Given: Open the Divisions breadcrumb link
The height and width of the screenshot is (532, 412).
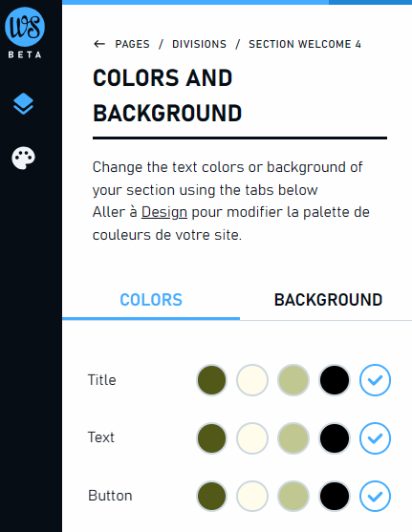Looking at the screenshot, I should point(199,44).
